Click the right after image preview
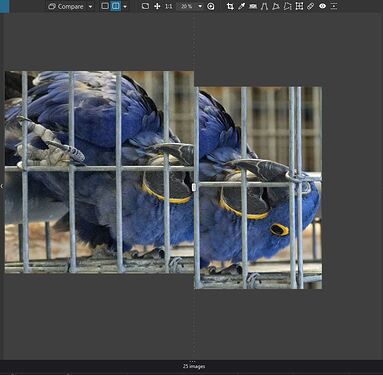This screenshot has width=383, height=375. point(258,188)
